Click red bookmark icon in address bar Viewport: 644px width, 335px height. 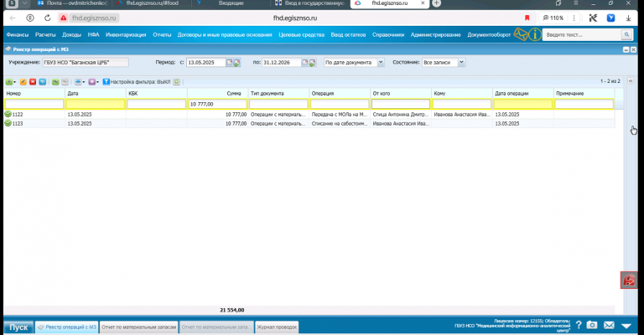pos(527,18)
